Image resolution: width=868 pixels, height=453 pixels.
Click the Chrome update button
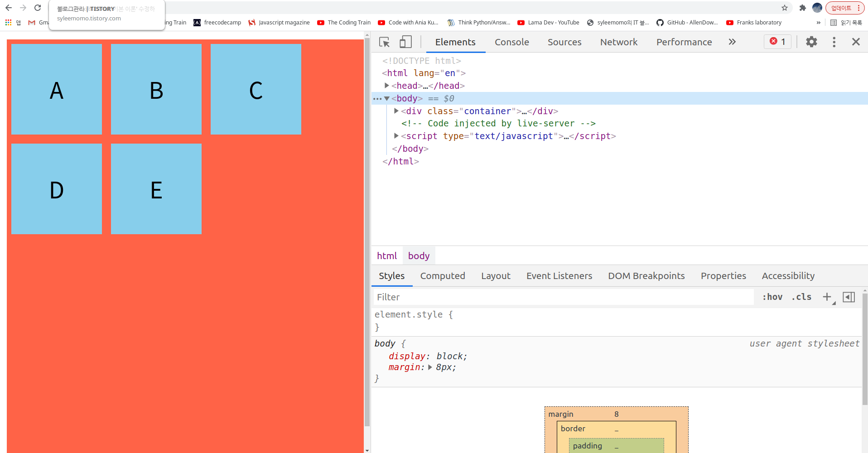[x=845, y=8]
